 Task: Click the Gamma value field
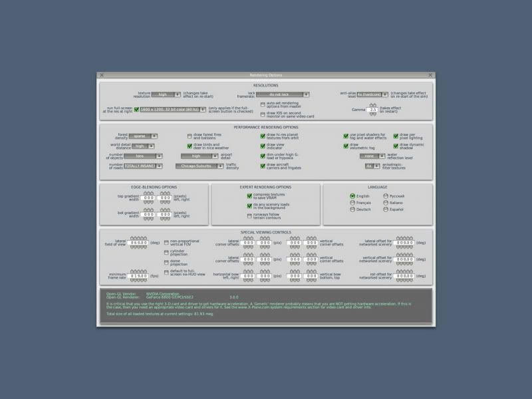point(372,110)
